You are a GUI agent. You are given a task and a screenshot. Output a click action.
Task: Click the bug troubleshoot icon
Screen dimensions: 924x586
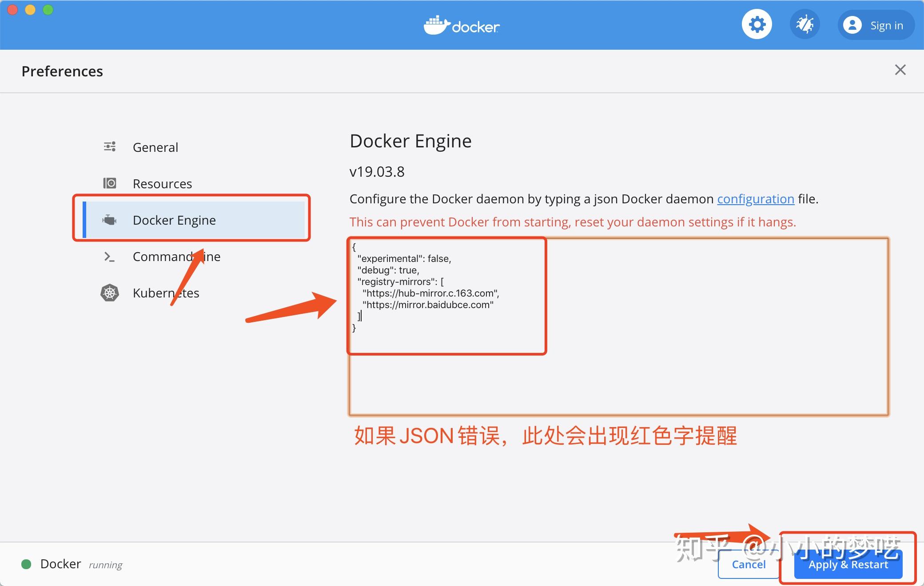805,24
